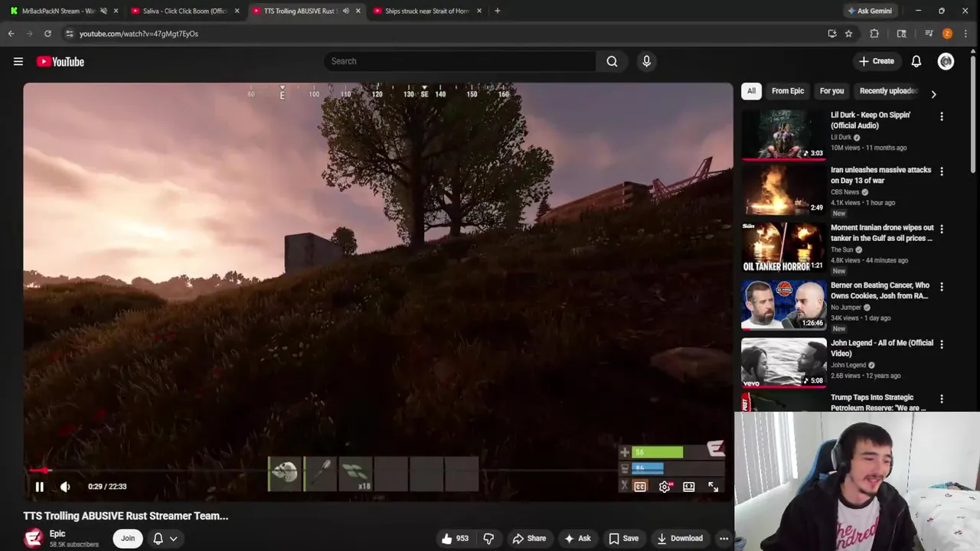980x551 pixels.
Task: Click the Create button
Action: (876, 61)
